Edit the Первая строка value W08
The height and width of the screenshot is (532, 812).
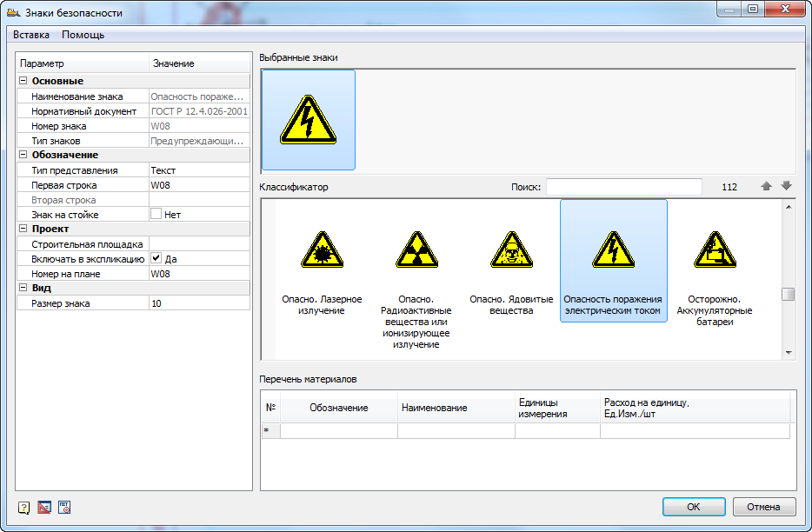click(x=199, y=185)
